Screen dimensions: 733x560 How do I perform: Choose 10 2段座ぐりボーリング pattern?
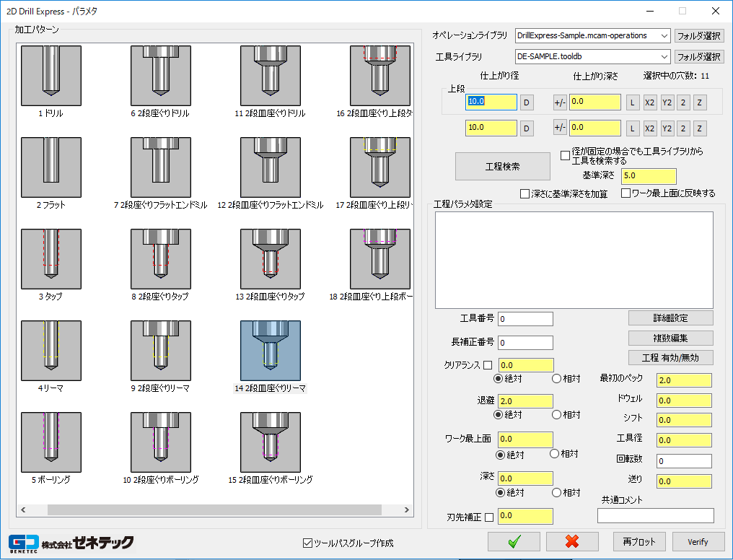point(161,442)
